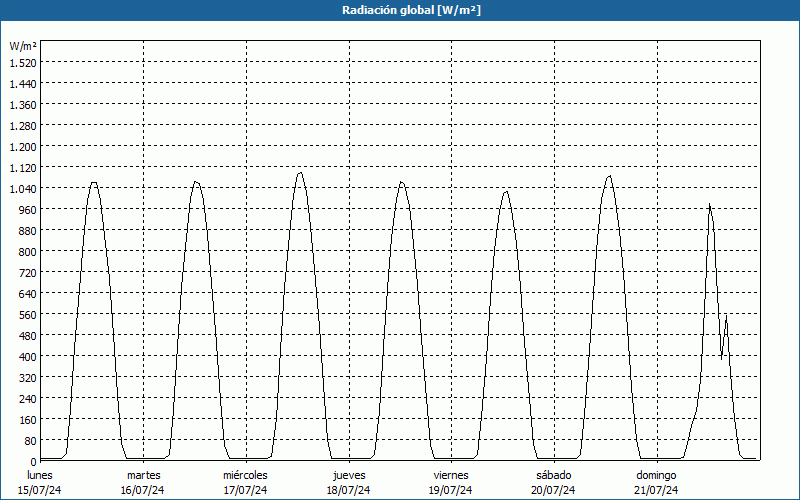Click the 'domingo' day label

(656, 476)
